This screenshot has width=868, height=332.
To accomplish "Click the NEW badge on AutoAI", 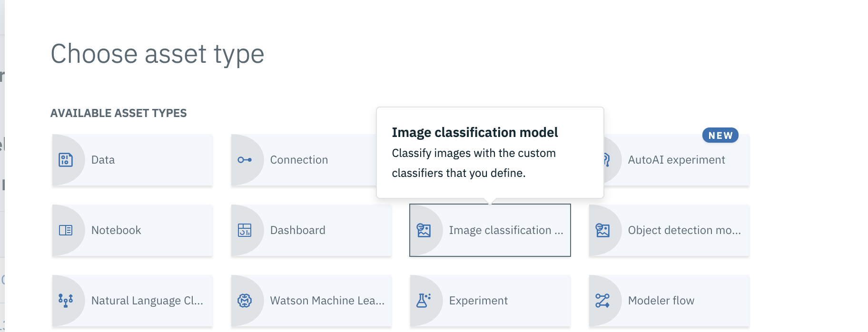I will click(720, 136).
